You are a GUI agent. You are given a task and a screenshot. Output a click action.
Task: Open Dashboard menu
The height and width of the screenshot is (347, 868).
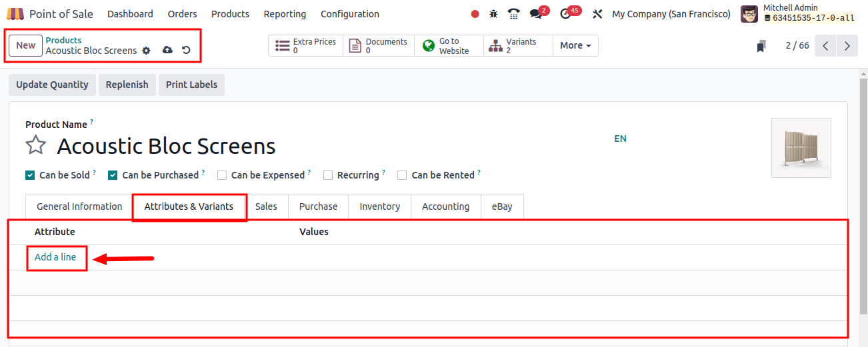(x=130, y=14)
